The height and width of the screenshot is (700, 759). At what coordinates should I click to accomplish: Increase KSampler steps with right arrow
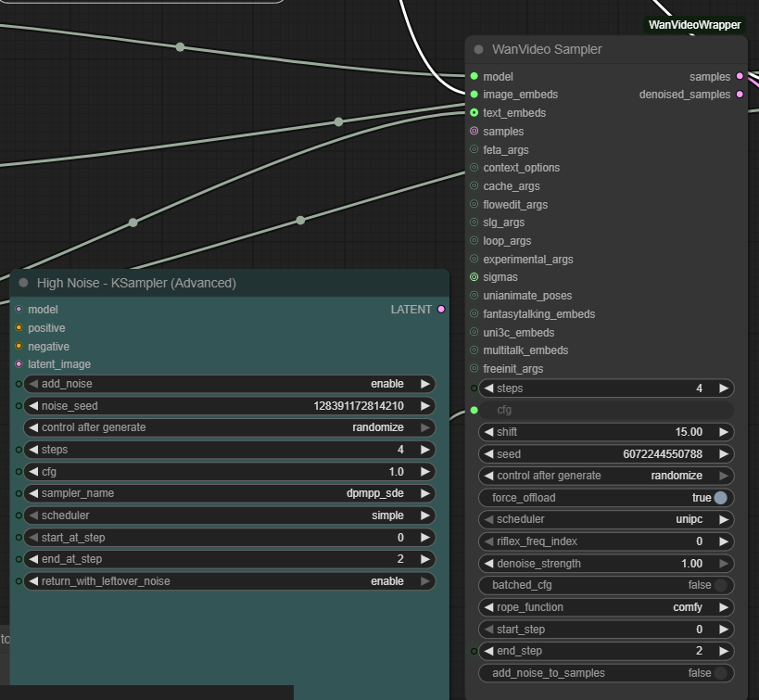click(x=425, y=450)
